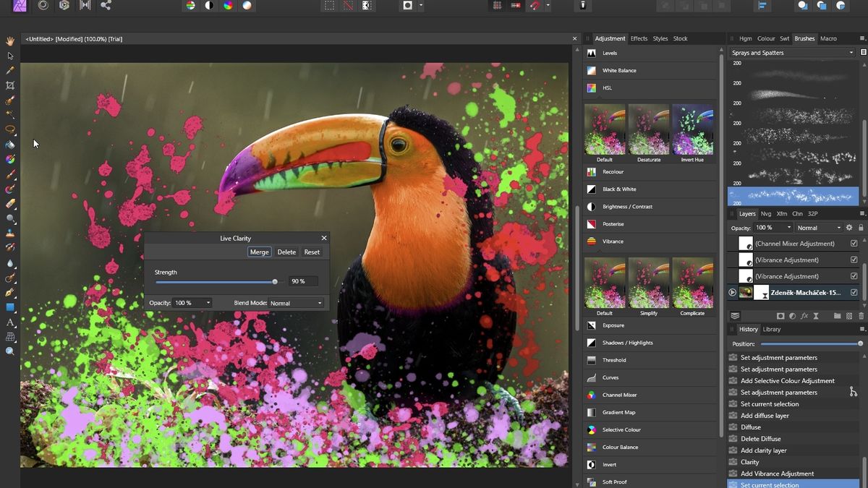868x488 pixels.
Task: Expand the Zdeněk-Macháček layer children
Action: [732, 293]
